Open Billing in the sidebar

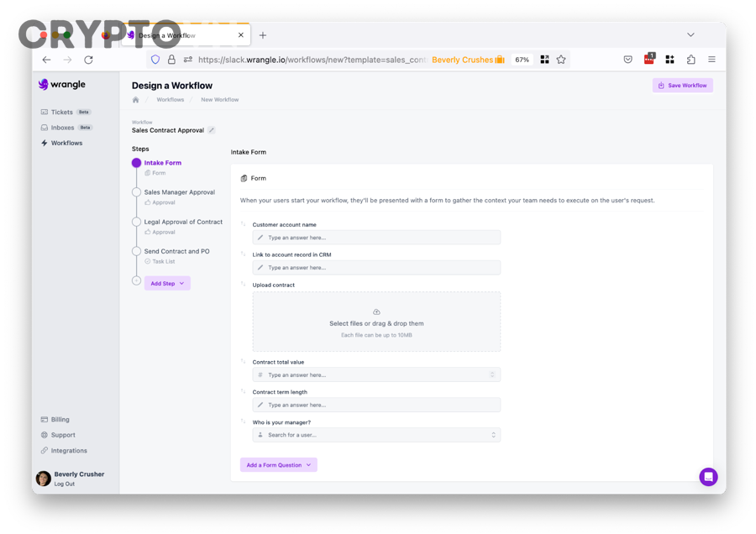[55, 419]
